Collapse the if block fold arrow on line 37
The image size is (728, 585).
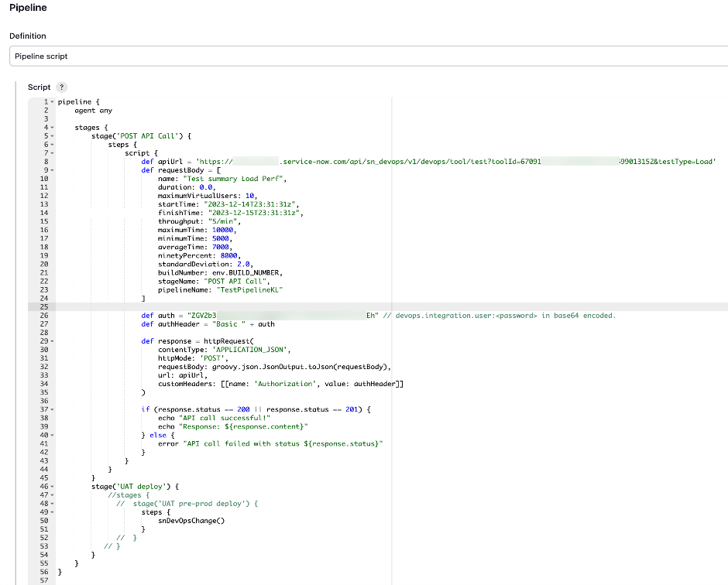tap(52, 409)
